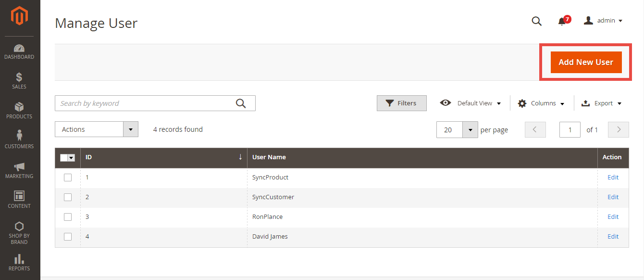The image size is (644, 280).
Task: Open the Content sidebar menu
Action: pos(19,199)
